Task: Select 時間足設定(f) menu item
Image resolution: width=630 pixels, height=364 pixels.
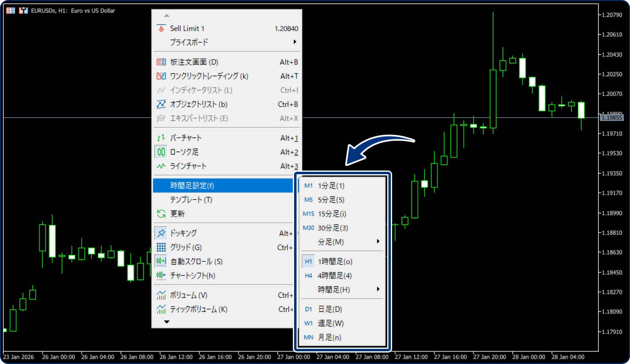Action: pyautogui.click(x=192, y=186)
